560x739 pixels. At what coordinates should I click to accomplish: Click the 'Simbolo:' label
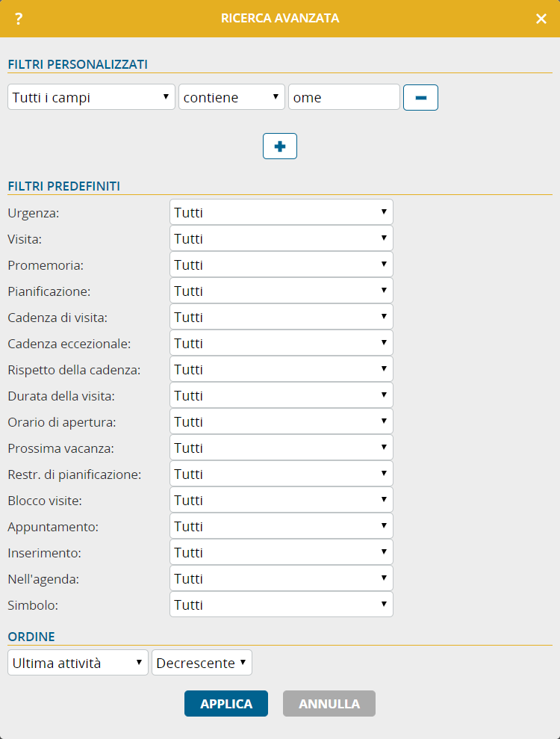click(33, 605)
